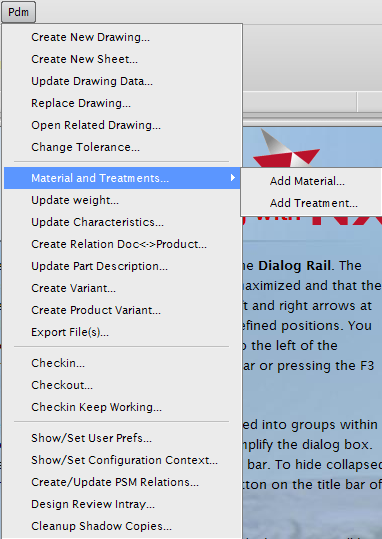Choose Create Relation Doc<->Product... item
Screen dimensions: 382x539
[x=122, y=244]
